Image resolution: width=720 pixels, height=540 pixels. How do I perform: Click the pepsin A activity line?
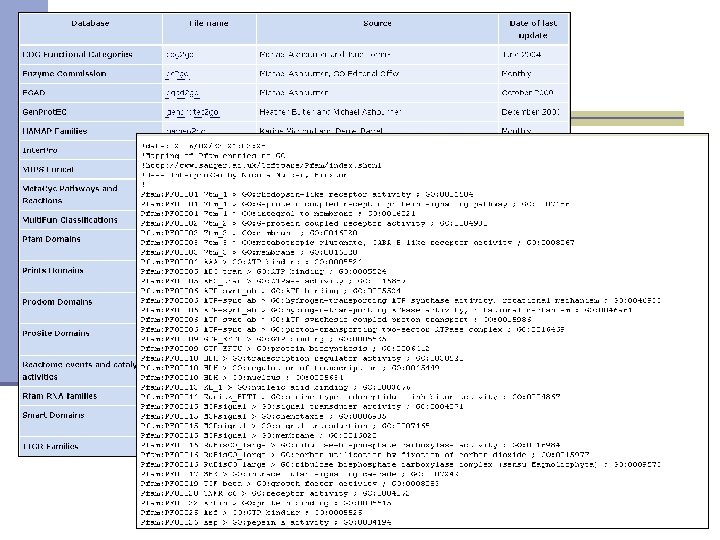[266, 523]
